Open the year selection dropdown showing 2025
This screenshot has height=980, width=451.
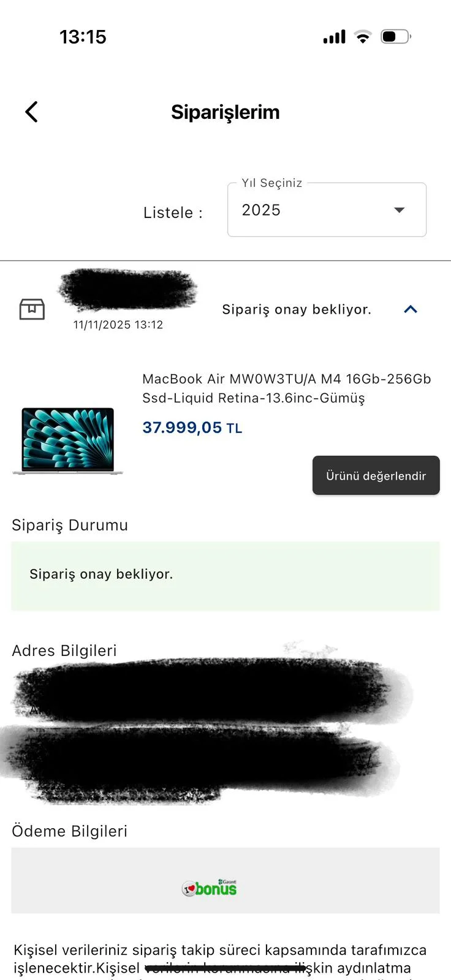327,210
